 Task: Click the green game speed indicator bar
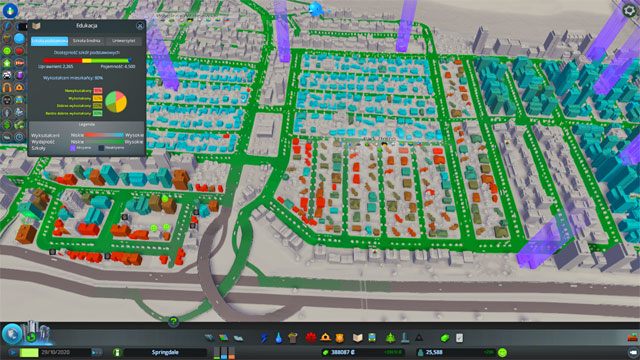[29, 352]
